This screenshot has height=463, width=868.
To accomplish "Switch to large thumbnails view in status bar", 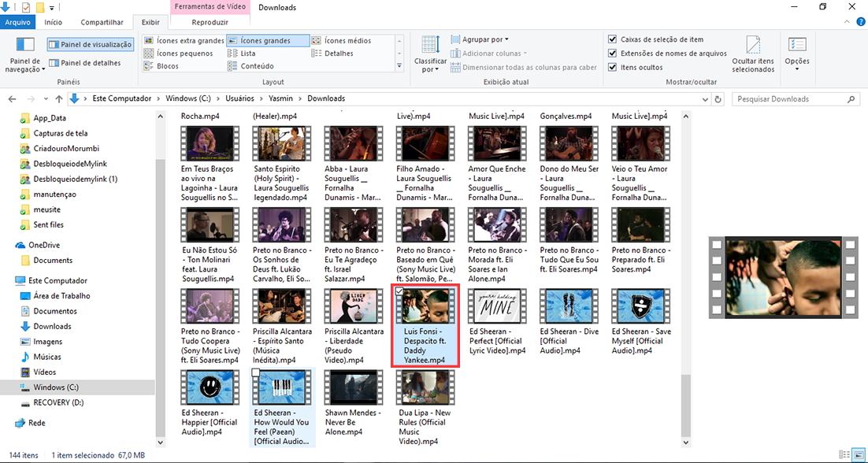I will (859, 454).
